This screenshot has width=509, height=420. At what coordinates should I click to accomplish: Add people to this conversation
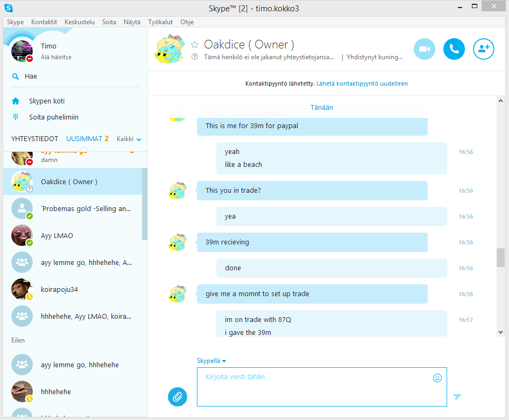(483, 49)
